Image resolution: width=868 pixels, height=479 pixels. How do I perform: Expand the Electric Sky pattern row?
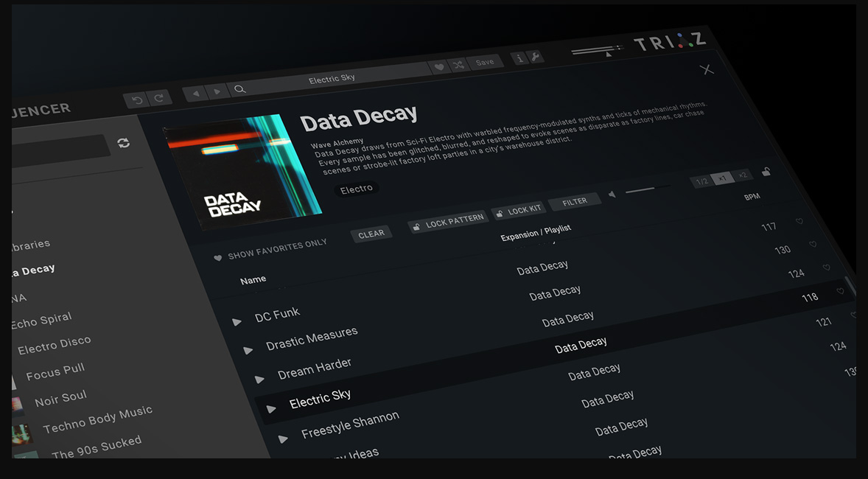point(272,409)
